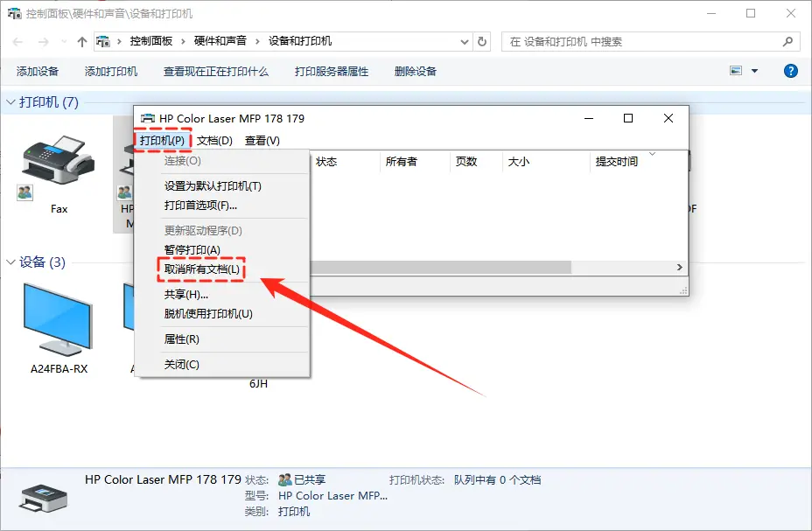This screenshot has height=531, width=812.
Task: Click the back navigation arrow
Action: coord(16,40)
